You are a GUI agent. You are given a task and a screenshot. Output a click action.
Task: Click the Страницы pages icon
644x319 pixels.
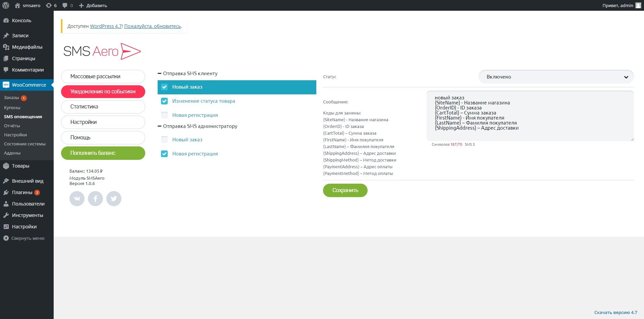(6, 58)
